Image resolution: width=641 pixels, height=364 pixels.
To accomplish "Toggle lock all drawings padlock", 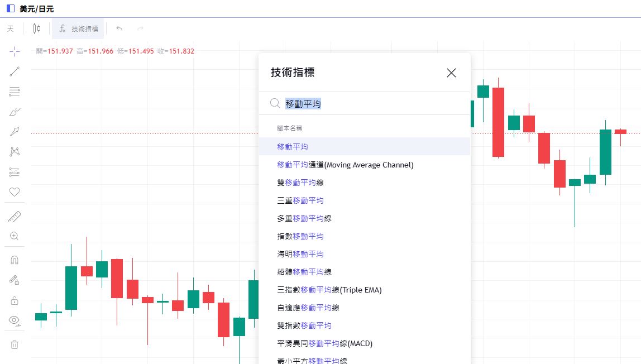I will [x=15, y=300].
